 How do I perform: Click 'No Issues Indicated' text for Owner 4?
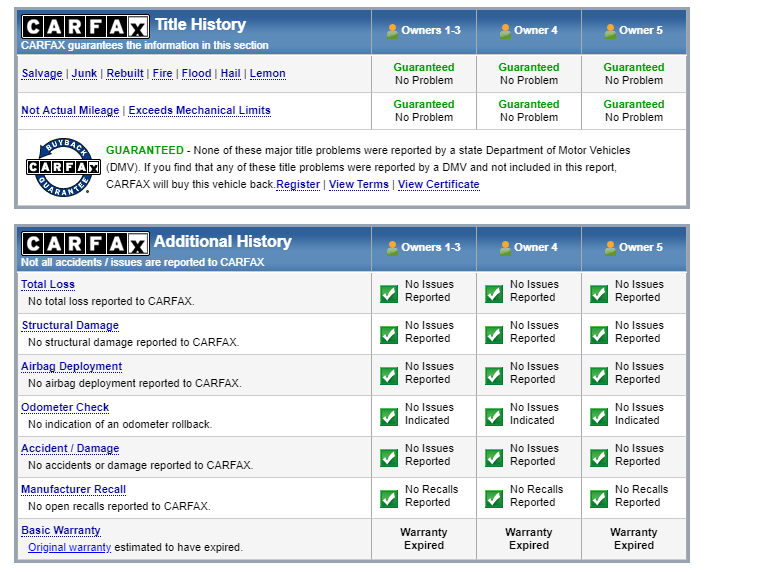click(x=535, y=414)
